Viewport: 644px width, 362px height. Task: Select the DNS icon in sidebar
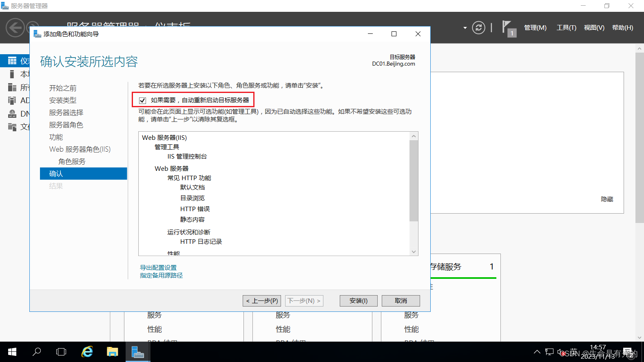[12, 114]
